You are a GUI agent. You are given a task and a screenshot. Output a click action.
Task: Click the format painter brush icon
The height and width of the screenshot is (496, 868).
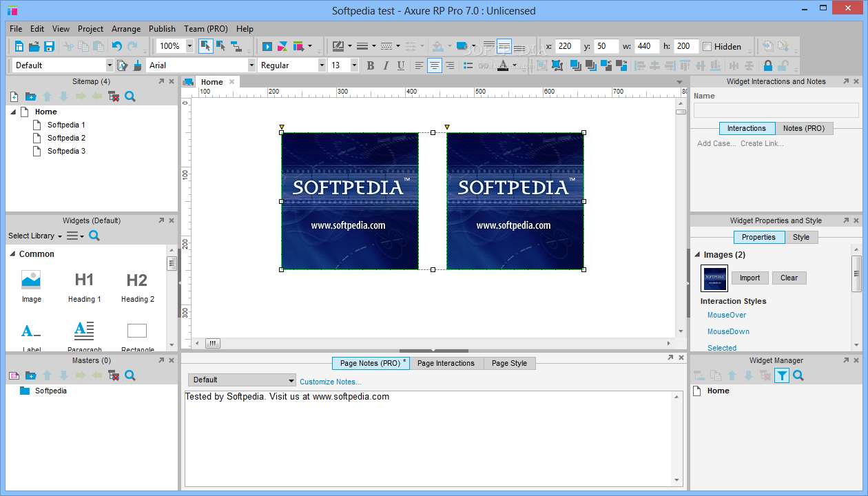137,65
